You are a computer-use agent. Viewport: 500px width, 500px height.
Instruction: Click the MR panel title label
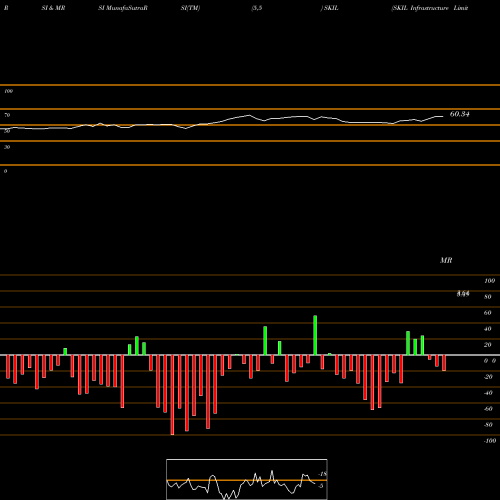pyautogui.click(x=446, y=260)
